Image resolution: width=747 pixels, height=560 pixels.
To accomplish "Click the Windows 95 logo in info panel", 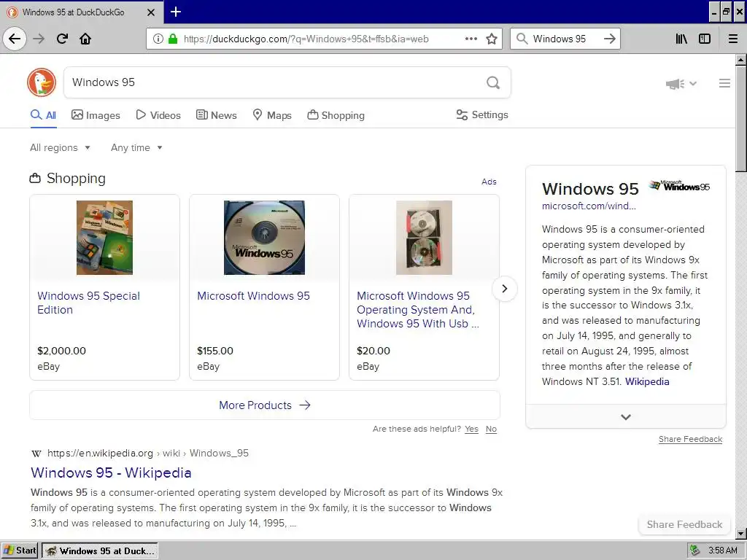I will [x=679, y=185].
